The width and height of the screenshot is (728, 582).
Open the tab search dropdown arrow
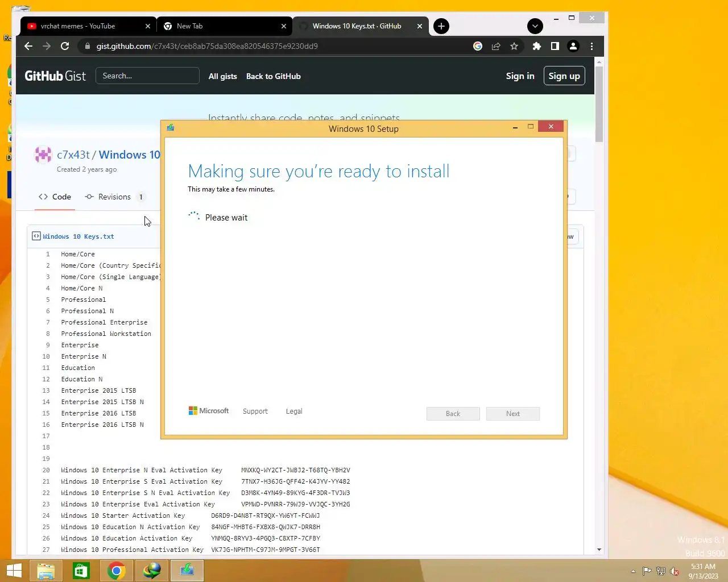pos(535,26)
